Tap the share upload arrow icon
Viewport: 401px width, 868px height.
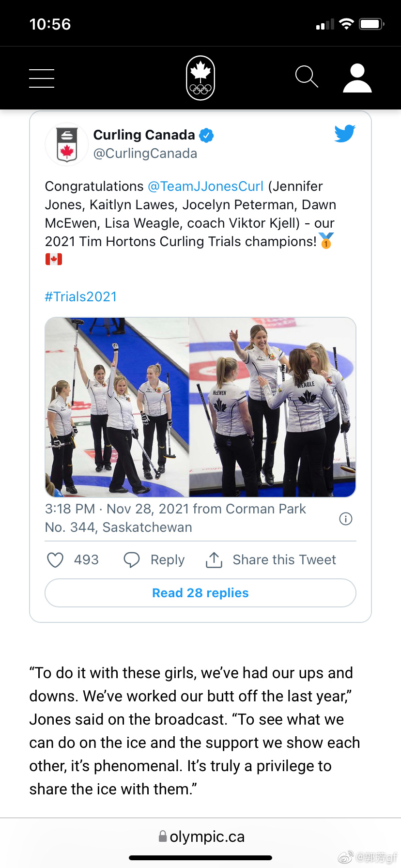click(x=214, y=560)
